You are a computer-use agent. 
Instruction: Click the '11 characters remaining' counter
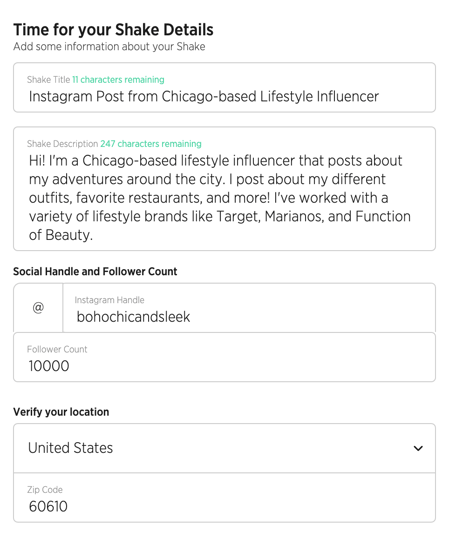tap(118, 80)
